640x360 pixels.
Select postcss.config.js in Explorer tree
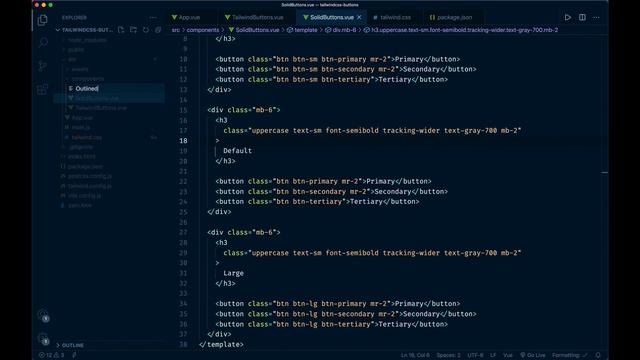coord(89,176)
